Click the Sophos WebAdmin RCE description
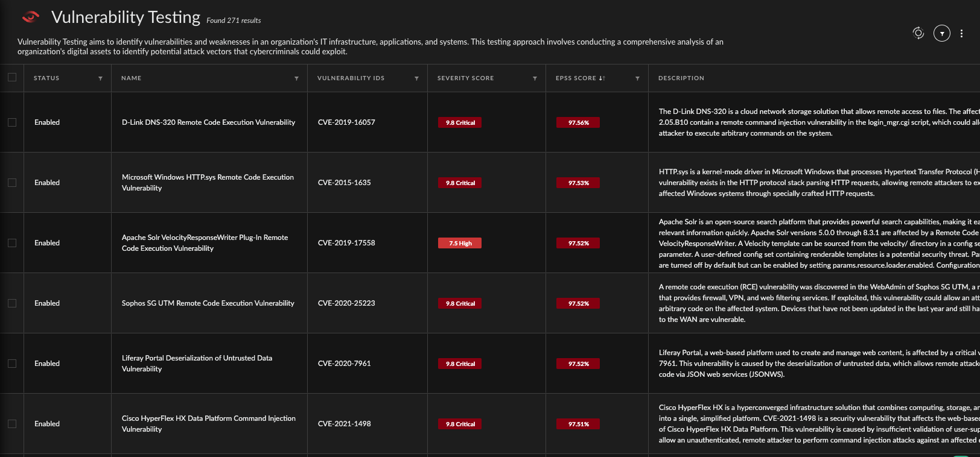 819,303
